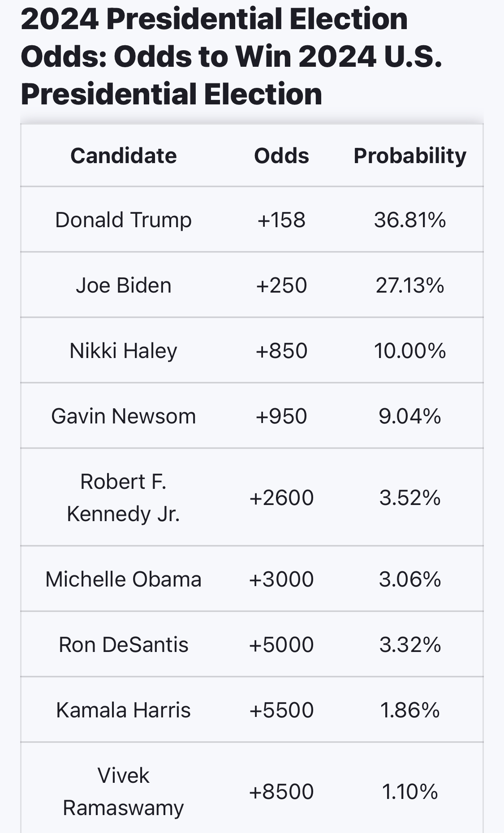This screenshot has height=833, width=504.
Task: Click the +158 odds value
Action: [x=281, y=220]
